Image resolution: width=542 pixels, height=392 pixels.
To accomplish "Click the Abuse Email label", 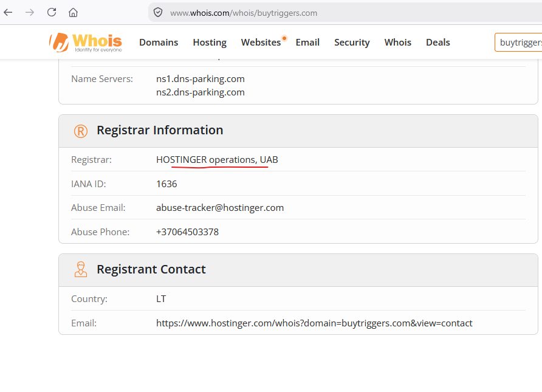I will click(98, 208).
